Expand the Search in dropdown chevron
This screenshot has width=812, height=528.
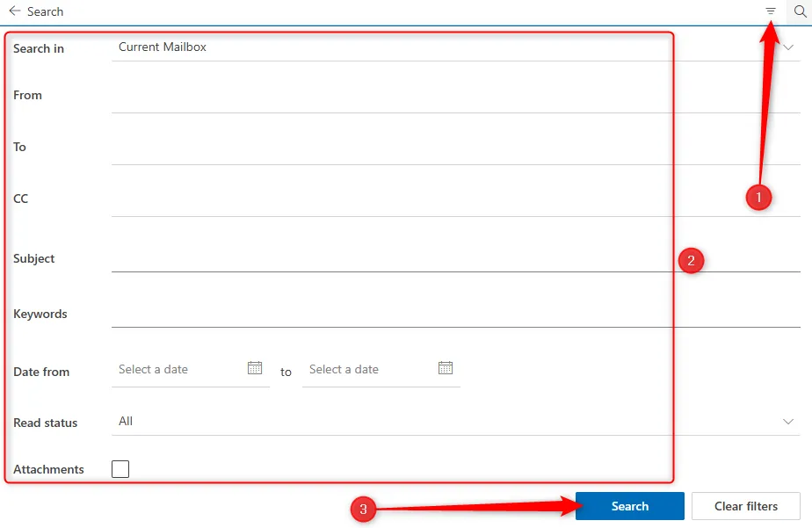coord(788,47)
